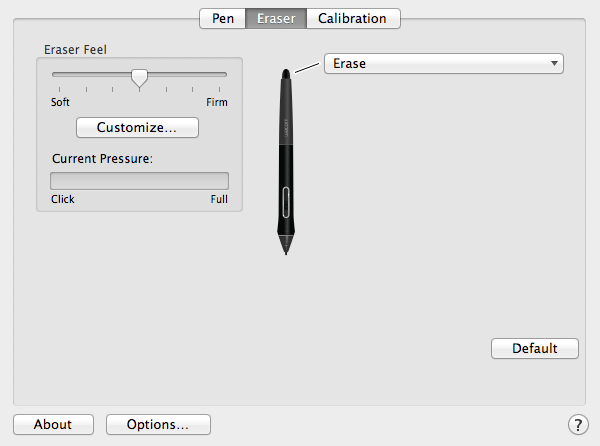Switch to the Pen tab
Screen dimensions: 600x446
click(x=222, y=18)
